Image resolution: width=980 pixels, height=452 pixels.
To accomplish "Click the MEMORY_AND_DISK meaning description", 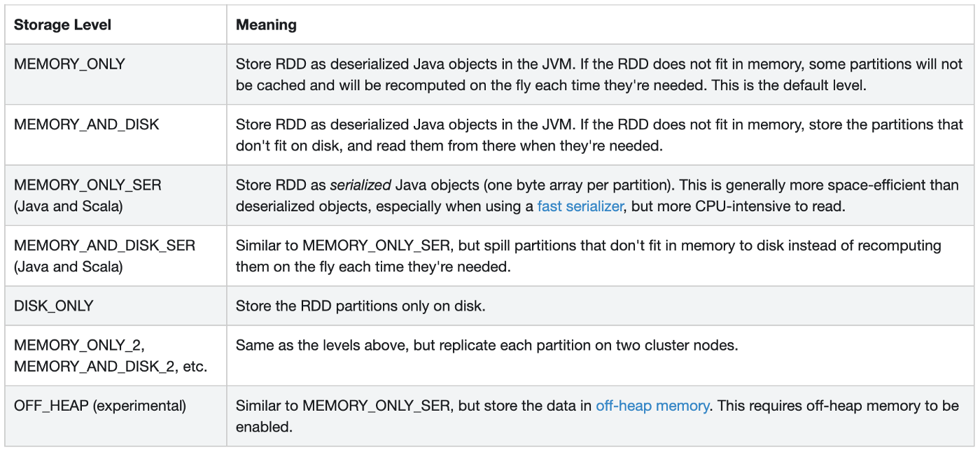I will (x=599, y=135).
